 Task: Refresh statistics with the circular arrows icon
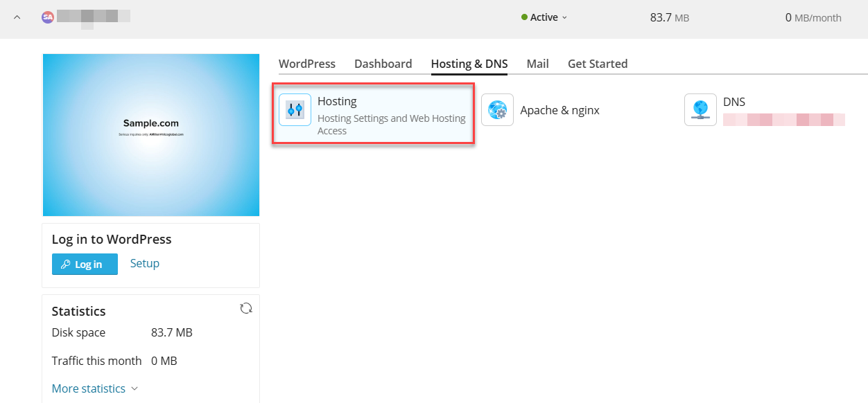pos(245,308)
